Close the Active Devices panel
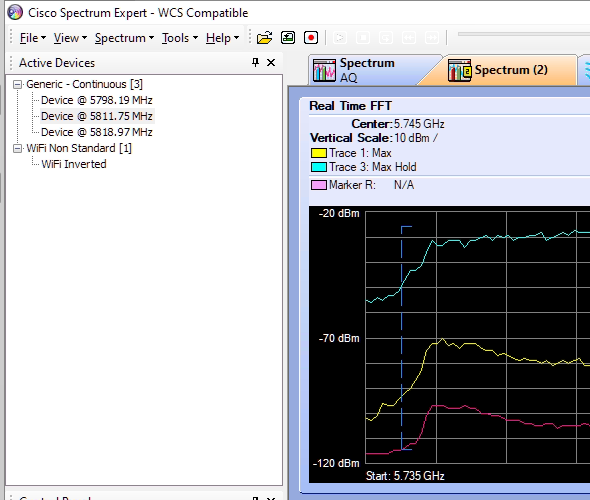Viewport: 590px width, 500px height. [x=271, y=62]
